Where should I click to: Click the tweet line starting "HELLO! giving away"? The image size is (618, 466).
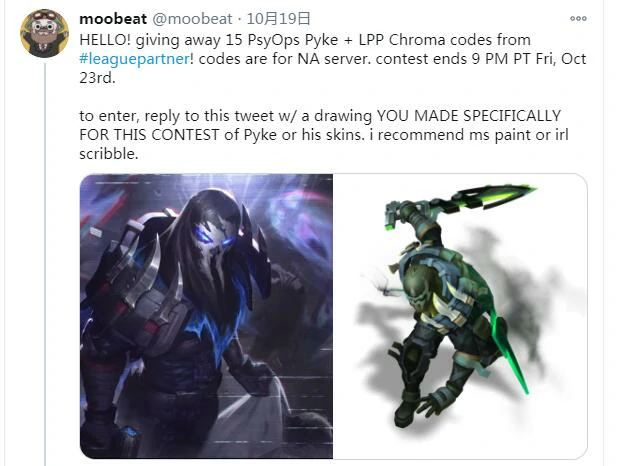click(305, 40)
